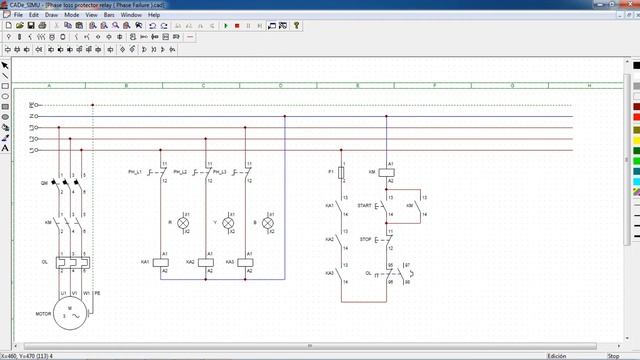
Task: Select the Y indicator lamp symbol
Action: tap(228, 223)
